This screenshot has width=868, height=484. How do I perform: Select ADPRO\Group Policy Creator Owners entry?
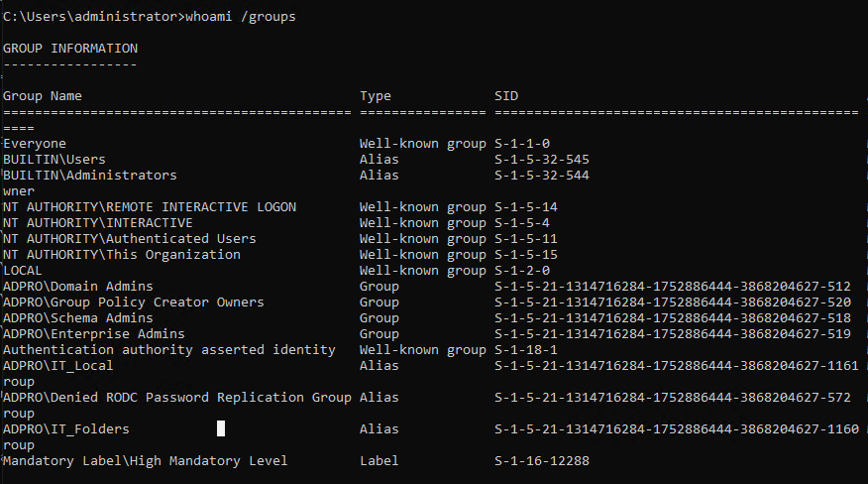134,302
